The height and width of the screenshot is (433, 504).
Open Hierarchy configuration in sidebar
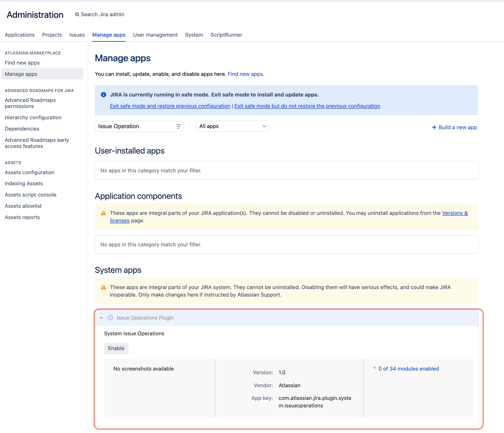point(33,117)
